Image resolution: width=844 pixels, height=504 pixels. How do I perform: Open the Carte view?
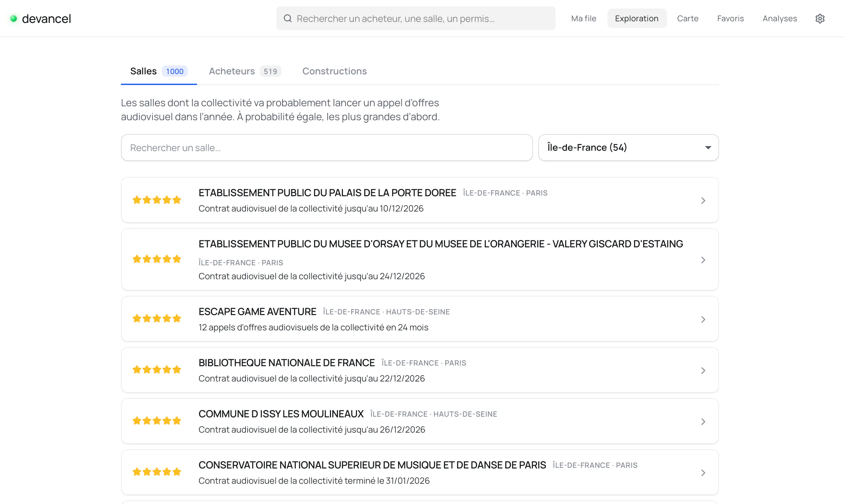(687, 18)
